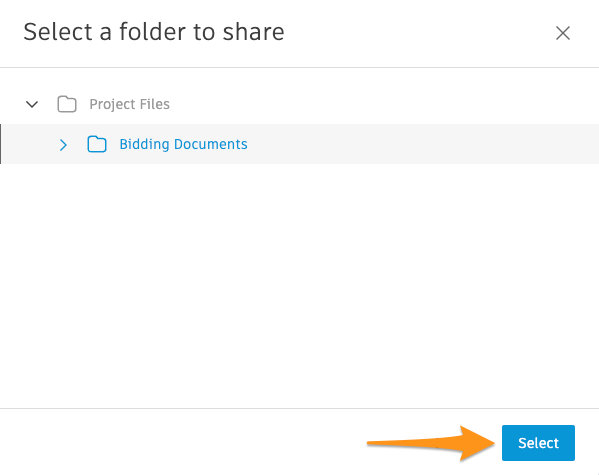Viewport: 599px width, 475px height.
Task: Collapse the Project Files folder tree
Action: click(x=32, y=104)
